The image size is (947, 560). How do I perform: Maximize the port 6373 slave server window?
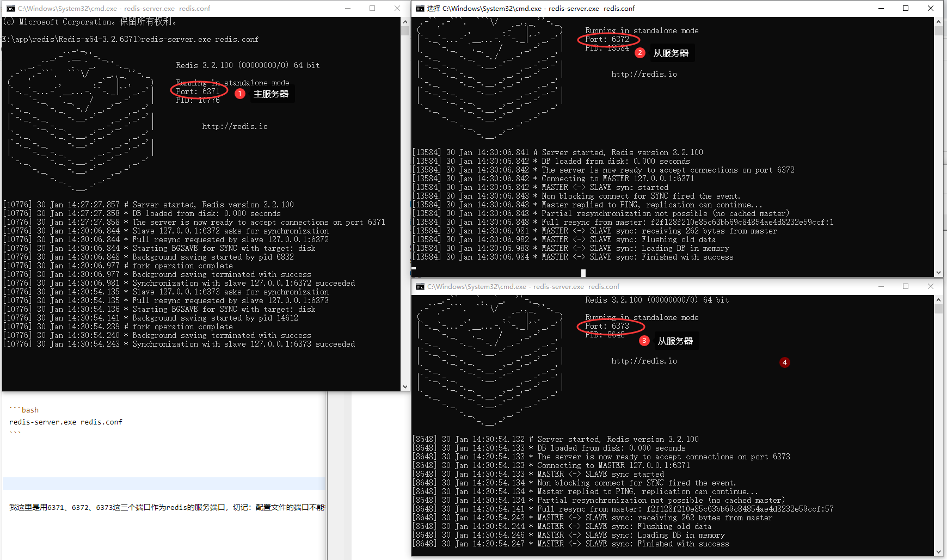tap(906, 286)
